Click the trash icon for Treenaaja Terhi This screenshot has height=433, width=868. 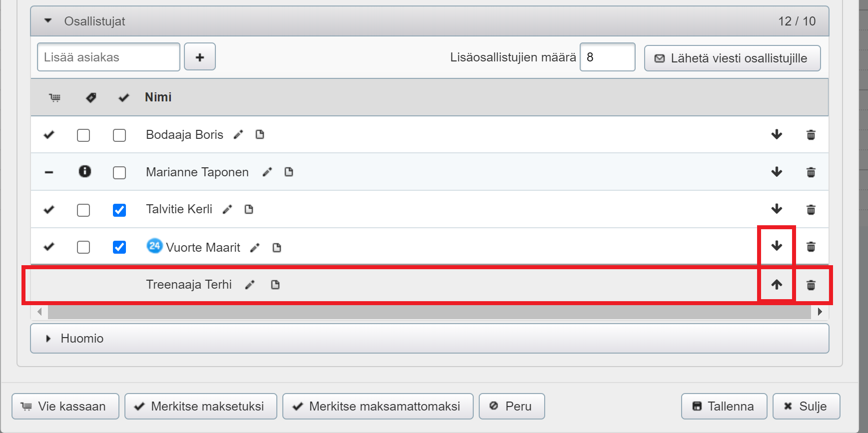[x=811, y=285]
